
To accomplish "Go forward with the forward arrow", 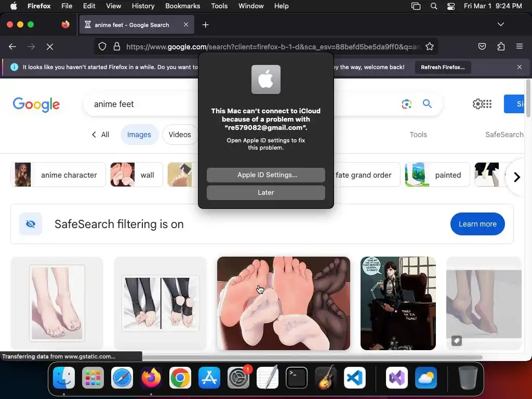I will [31, 46].
